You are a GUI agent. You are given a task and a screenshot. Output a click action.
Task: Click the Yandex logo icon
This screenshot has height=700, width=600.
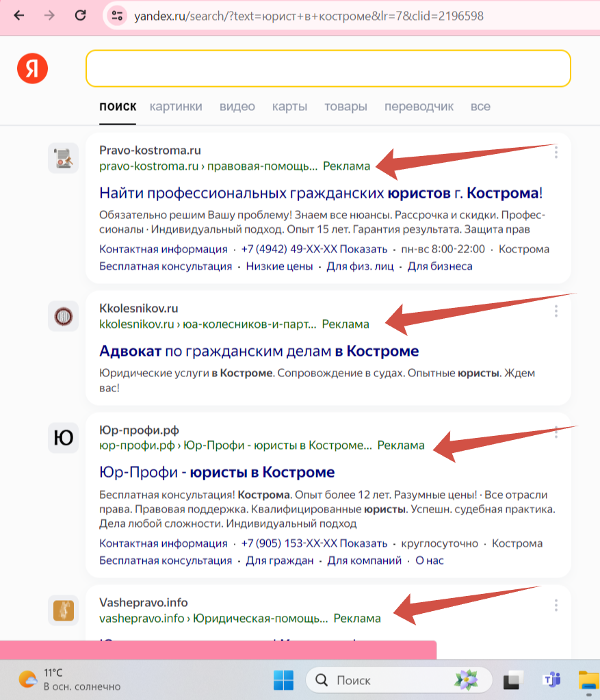(32, 69)
